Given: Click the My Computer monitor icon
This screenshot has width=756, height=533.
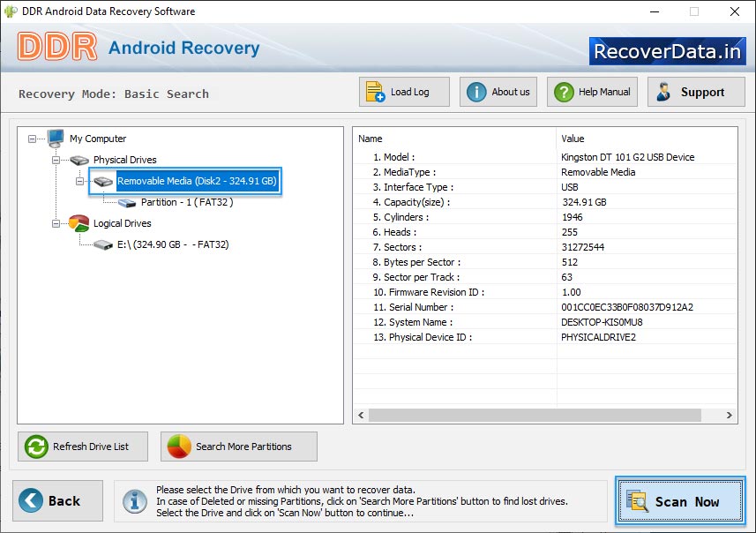Looking at the screenshot, I should 56,139.
